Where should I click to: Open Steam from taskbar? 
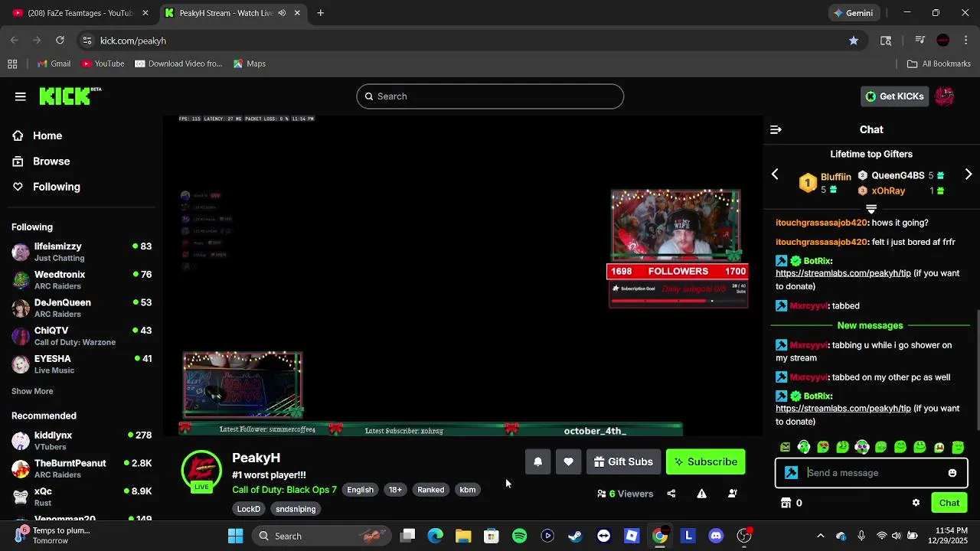(575, 536)
